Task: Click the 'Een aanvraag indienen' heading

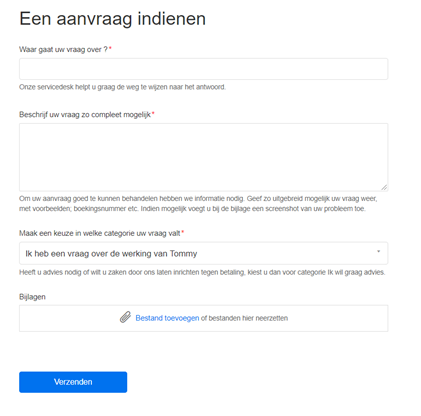Action: [113, 19]
